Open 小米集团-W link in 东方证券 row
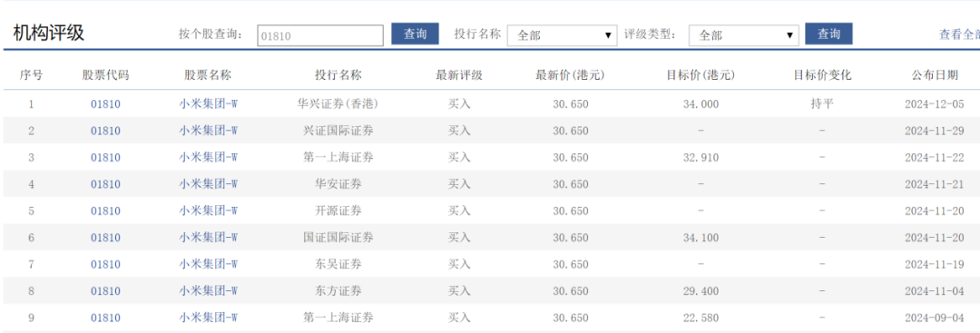The image size is (980, 333). pos(208,291)
